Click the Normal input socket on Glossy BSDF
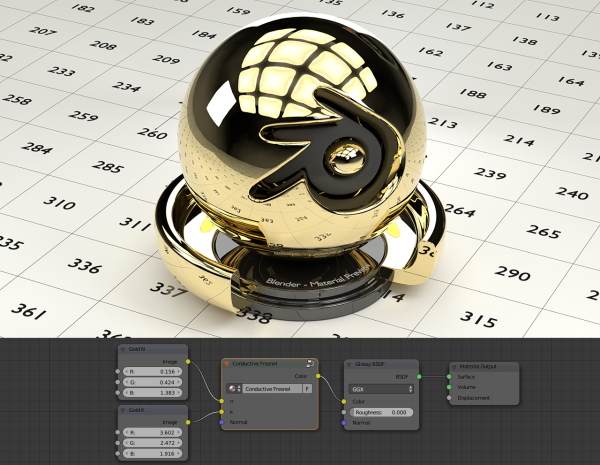 (x=344, y=423)
